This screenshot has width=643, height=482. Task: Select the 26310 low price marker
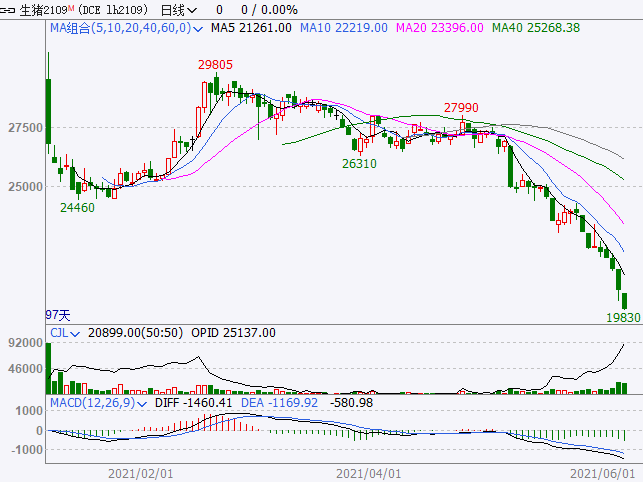359,163
